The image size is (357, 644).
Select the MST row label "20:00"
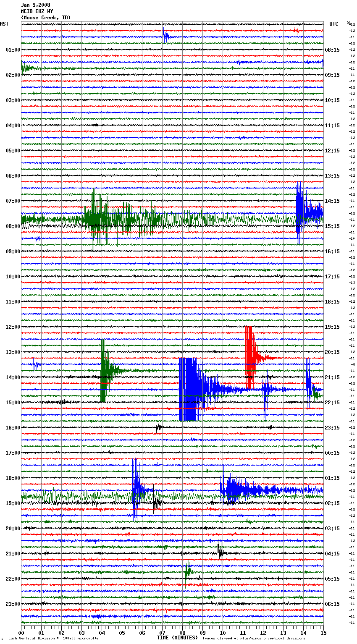click(13, 528)
